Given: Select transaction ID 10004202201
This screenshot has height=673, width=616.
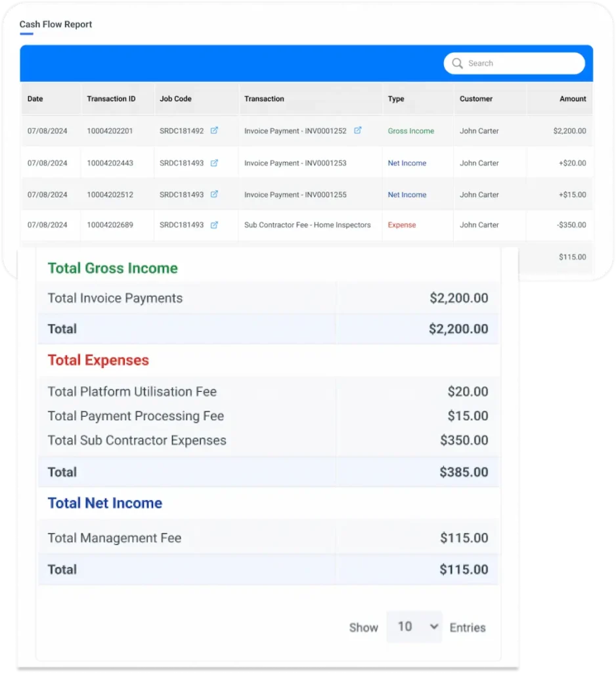Looking at the screenshot, I should (x=110, y=131).
